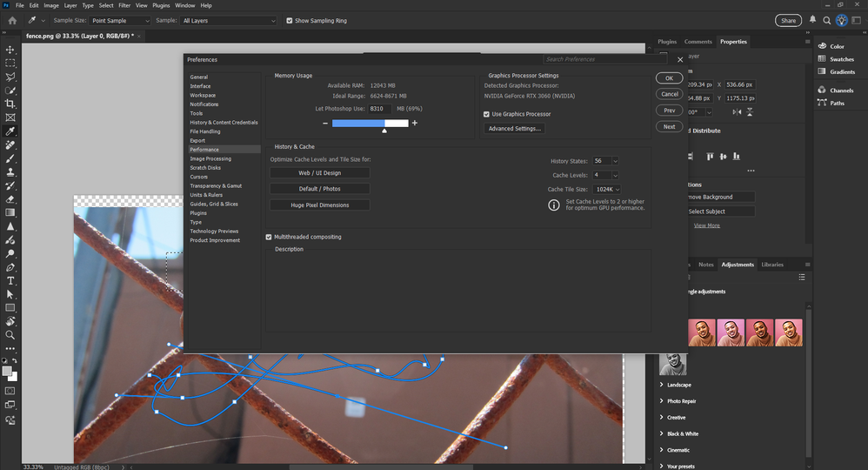Click the plus button to increase memory
Screen dimensions: 868x470
tap(415, 123)
